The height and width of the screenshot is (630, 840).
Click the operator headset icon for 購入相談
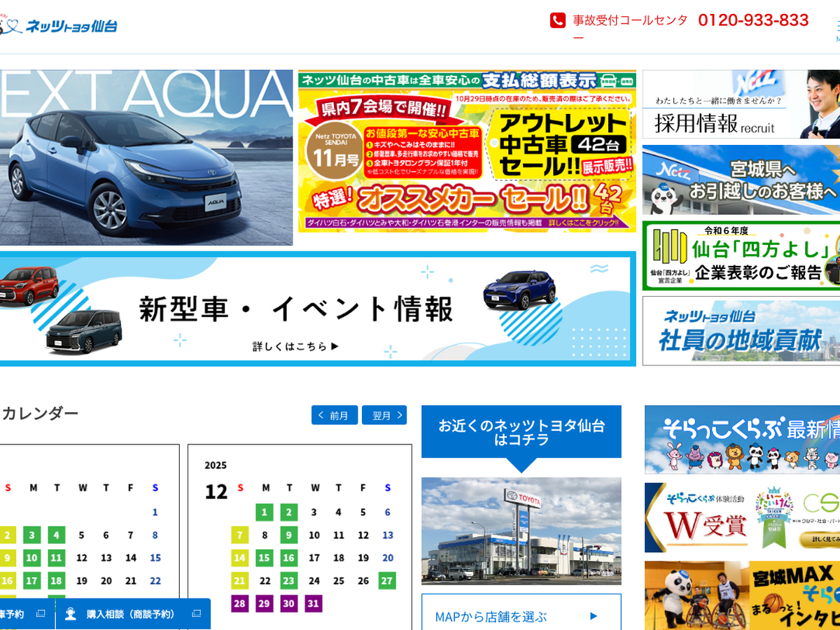[x=71, y=614]
